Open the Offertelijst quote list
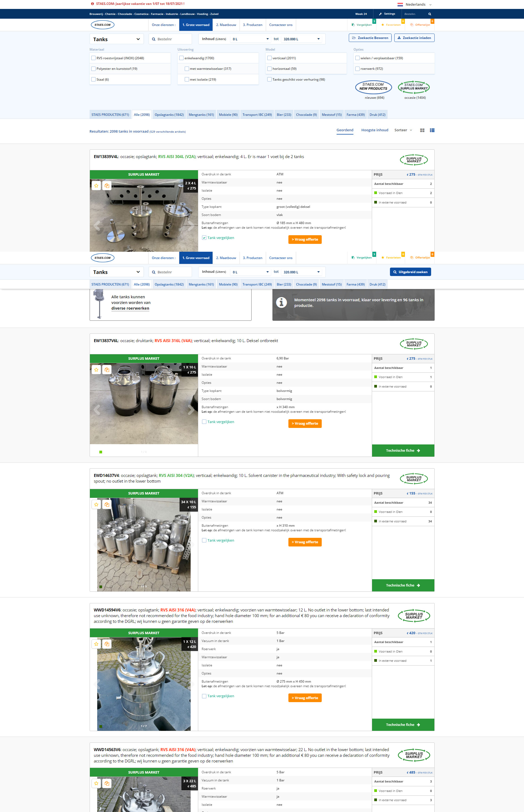Viewport: 524px width, 812px height. pyautogui.click(x=421, y=24)
